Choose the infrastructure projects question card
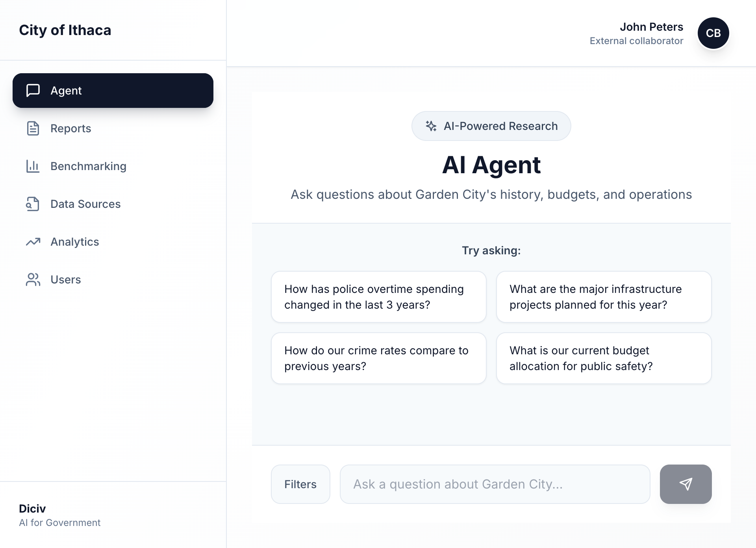This screenshot has height=548, width=756. click(x=604, y=296)
